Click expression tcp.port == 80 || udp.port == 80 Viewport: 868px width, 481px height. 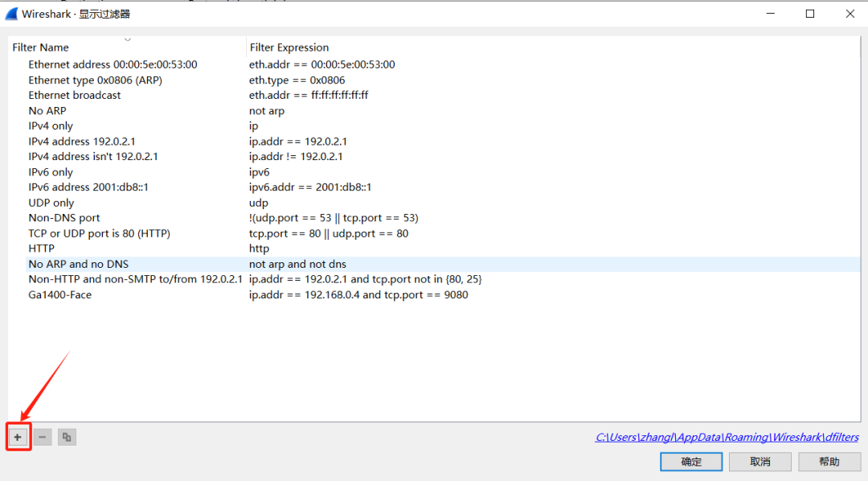tap(329, 233)
